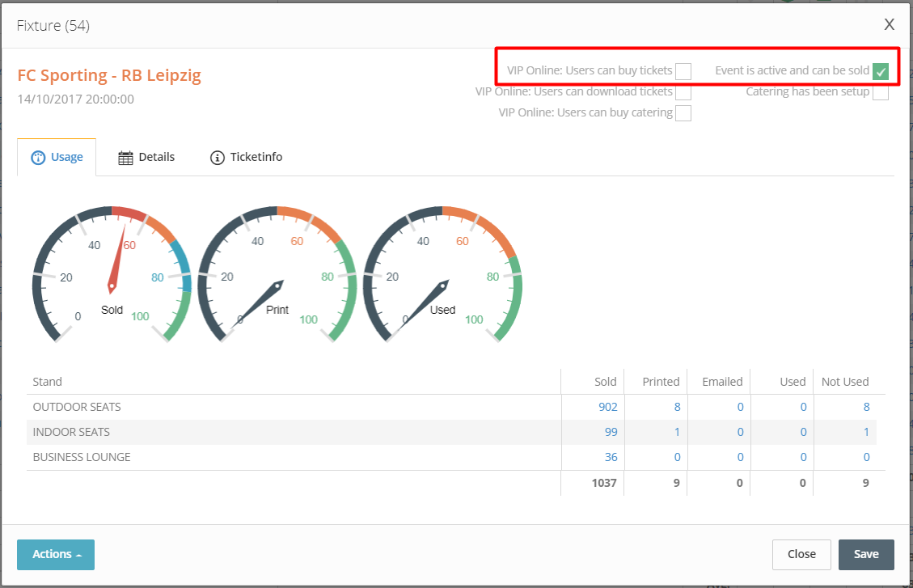913x588 pixels.
Task: Click the Used column header
Action: pyautogui.click(x=793, y=382)
